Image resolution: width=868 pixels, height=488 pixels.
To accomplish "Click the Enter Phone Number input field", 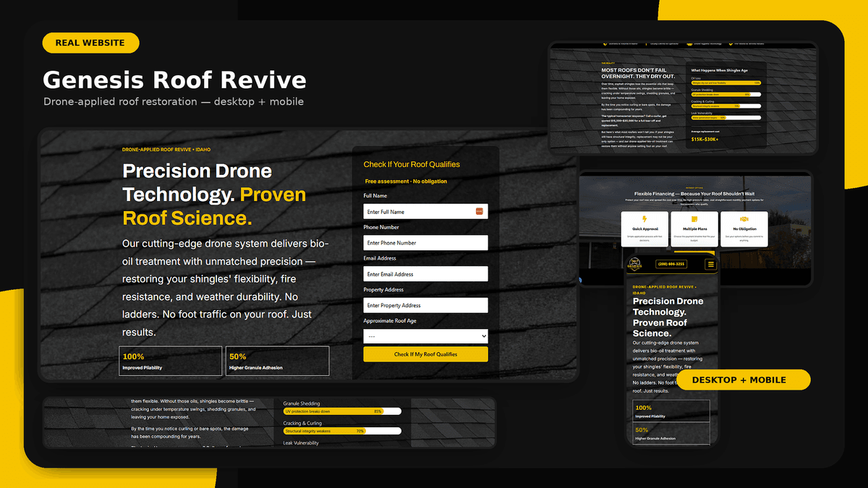I will pyautogui.click(x=425, y=243).
